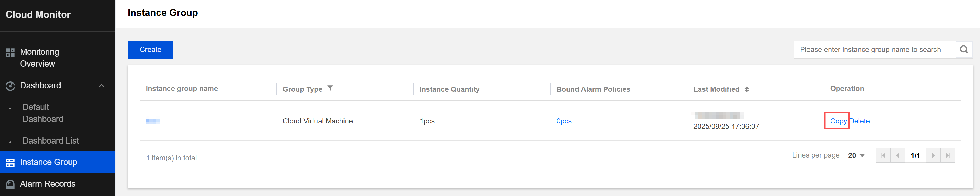Click the Monitoring Overview grid icon
Screen dimensions: 980x196
[x=10, y=52]
